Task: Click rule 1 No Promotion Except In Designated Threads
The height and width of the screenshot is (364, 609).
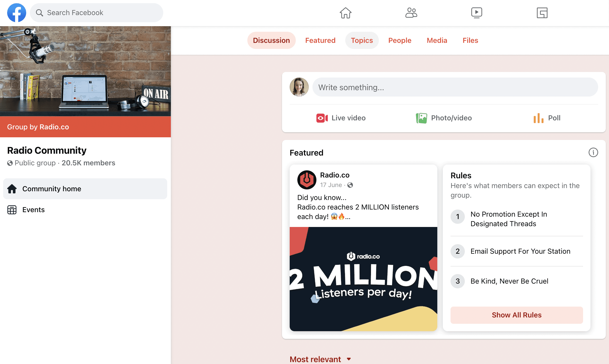Action: (x=517, y=219)
